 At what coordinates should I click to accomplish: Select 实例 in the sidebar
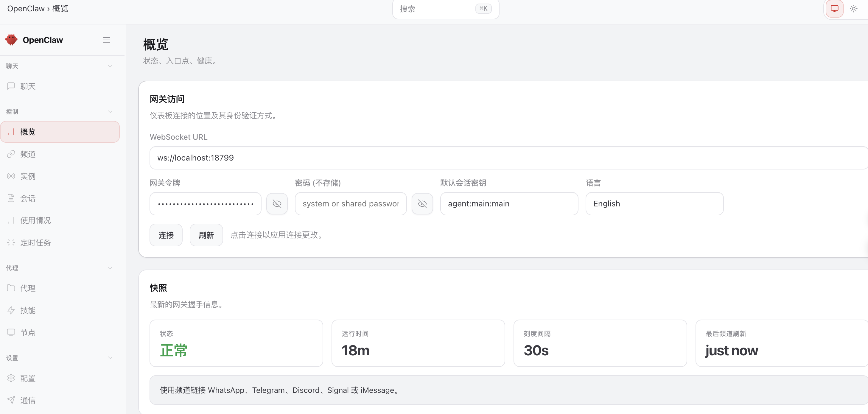click(28, 176)
